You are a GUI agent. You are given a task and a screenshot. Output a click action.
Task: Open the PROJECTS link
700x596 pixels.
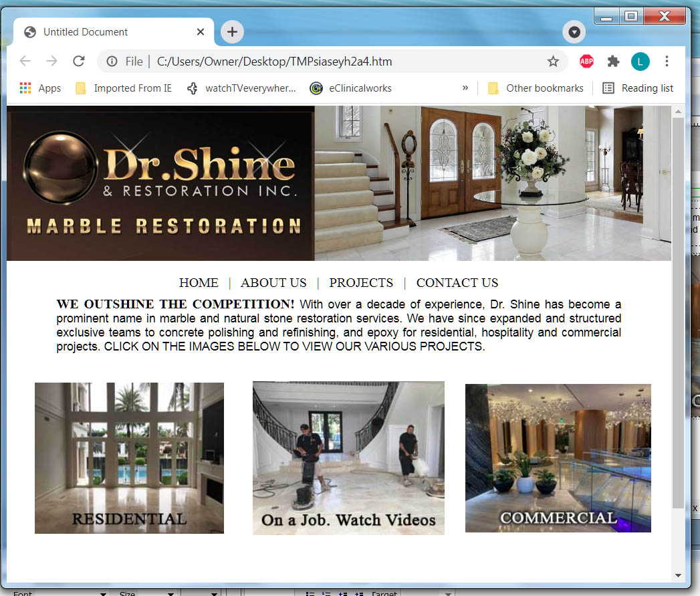point(361,283)
